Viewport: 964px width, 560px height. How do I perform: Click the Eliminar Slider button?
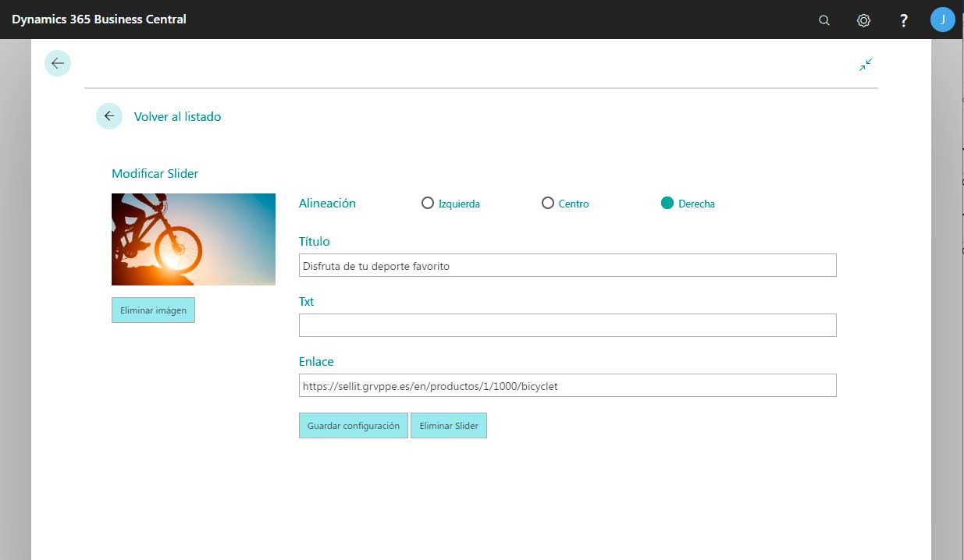click(x=449, y=426)
